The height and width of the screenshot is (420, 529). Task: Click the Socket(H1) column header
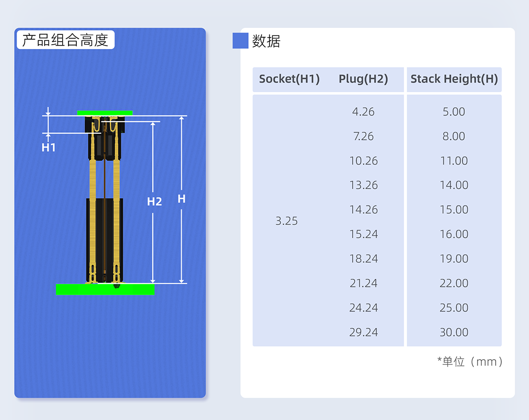[289, 79]
